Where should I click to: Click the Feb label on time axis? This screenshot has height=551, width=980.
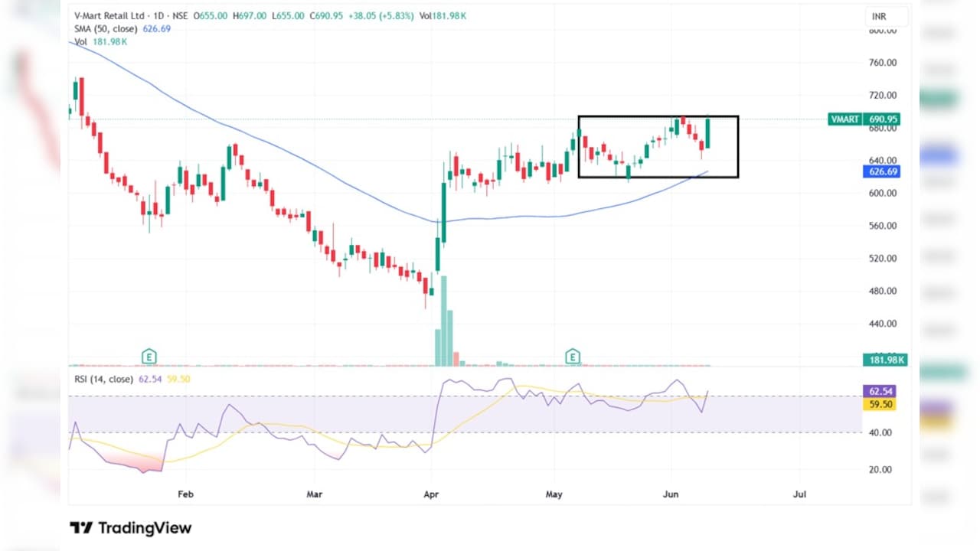[185, 494]
